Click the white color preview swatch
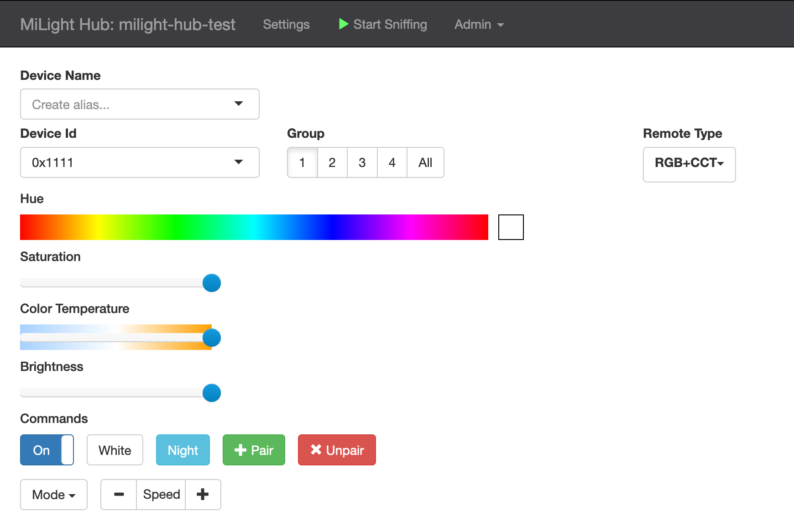The image size is (794, 532). click(x=511, y=227)
